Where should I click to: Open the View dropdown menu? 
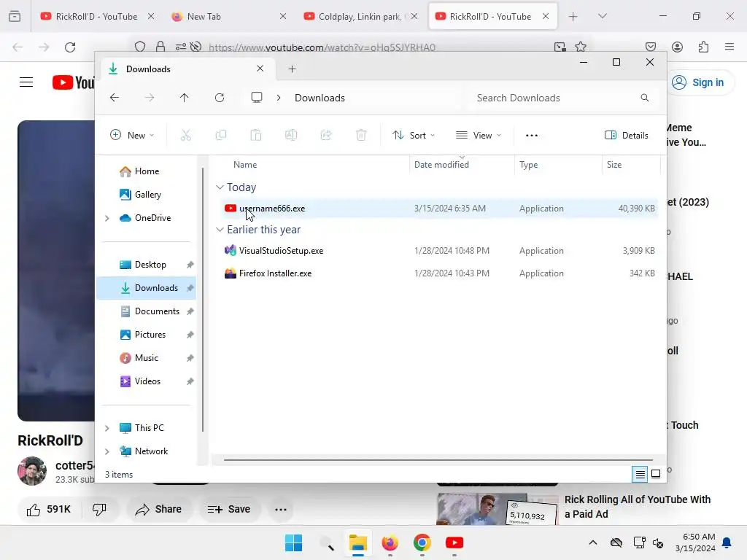[x=479, y=135]
